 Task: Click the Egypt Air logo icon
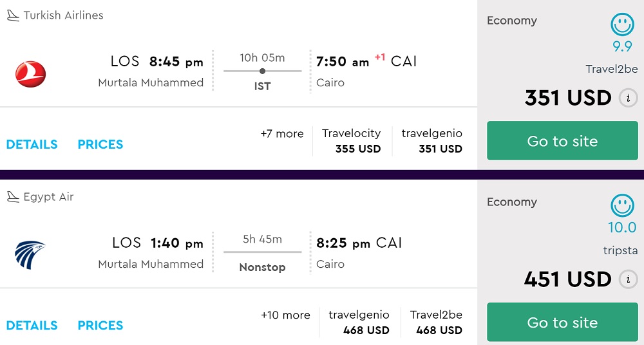[x=30, y=255]
